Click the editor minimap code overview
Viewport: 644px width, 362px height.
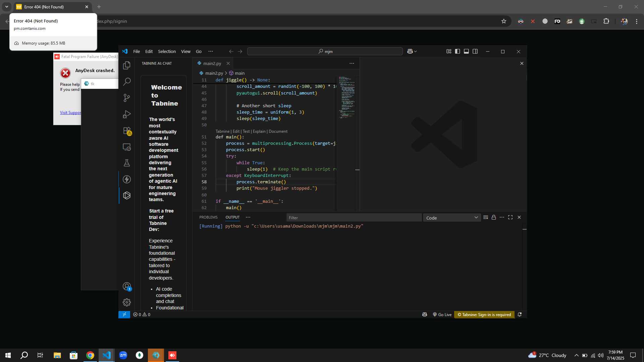(x=347, y=97)
